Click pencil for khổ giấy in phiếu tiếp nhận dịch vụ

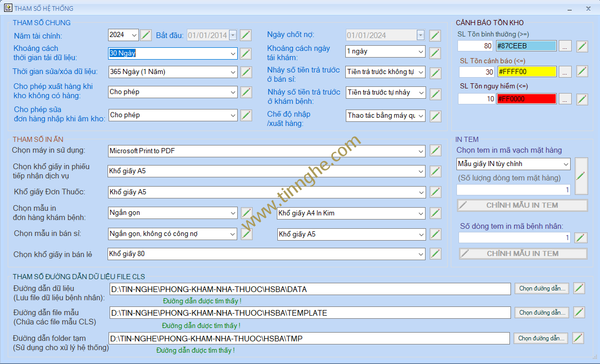tap(435, 171)
